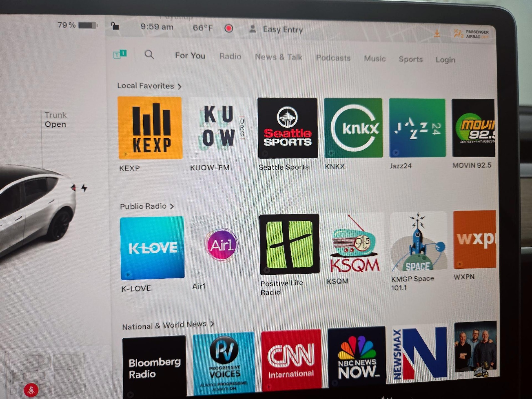Switch to the Podcasts tab
The width and height of the screenshot is (532, 399).
(333, 58)
